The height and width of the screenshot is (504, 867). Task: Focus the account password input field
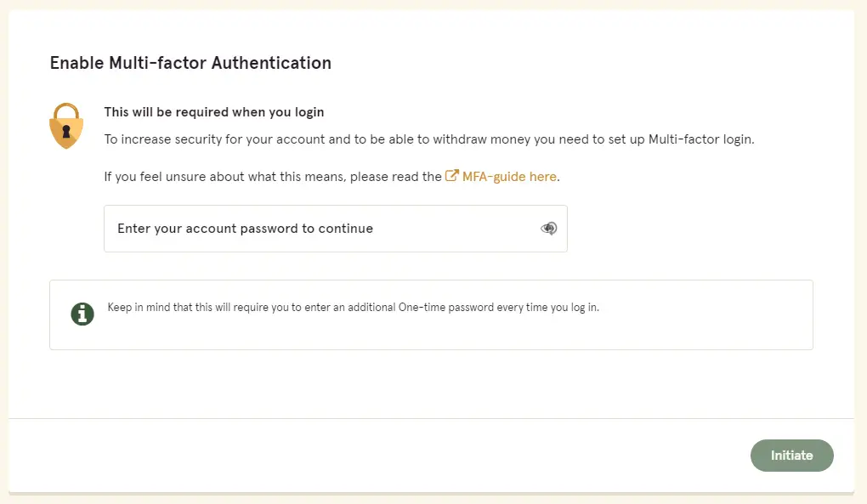click(336, 229)
